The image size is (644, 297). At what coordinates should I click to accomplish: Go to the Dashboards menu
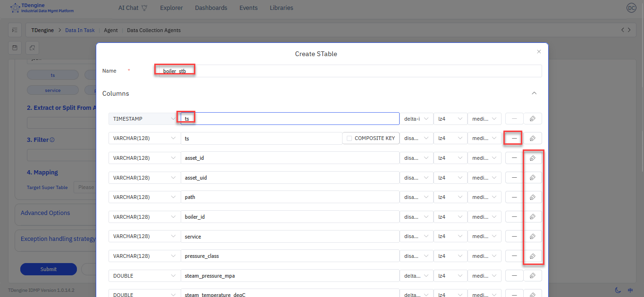point(211,8)
